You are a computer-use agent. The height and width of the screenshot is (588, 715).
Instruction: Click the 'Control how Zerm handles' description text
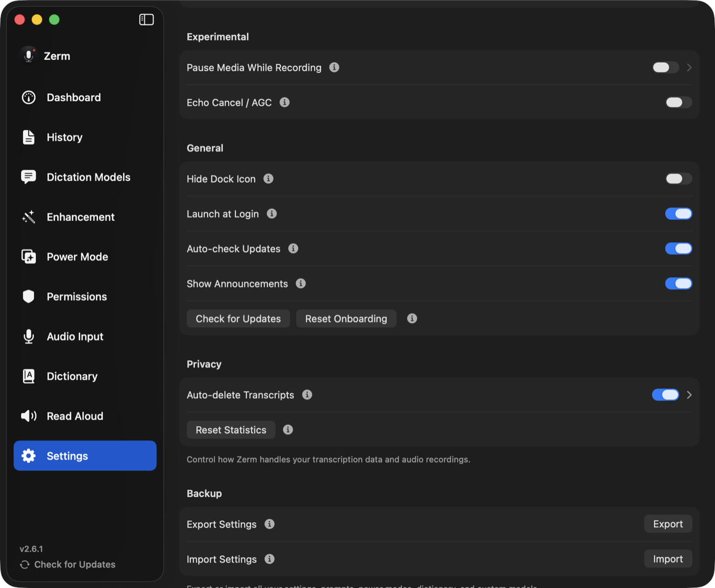328,459
